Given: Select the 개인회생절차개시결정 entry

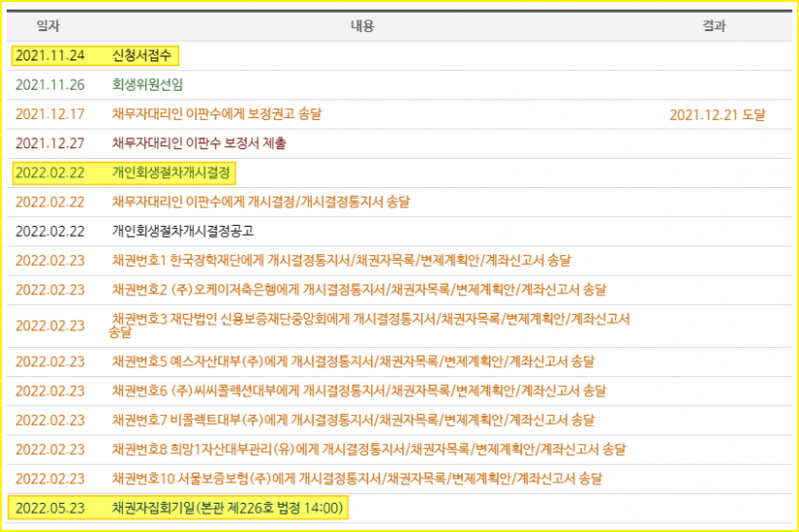Looking at the screenshot, I should (171, 172).
